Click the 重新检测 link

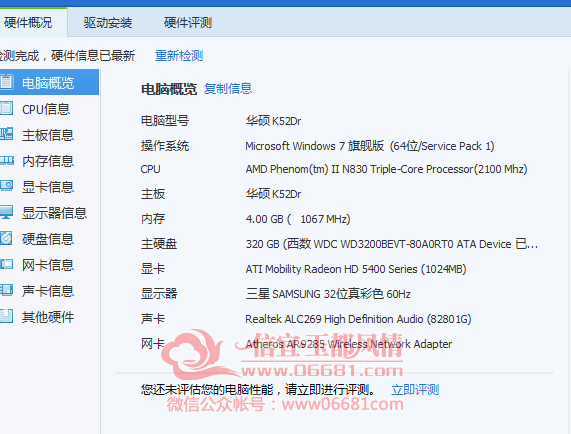[x=179, y=56]
